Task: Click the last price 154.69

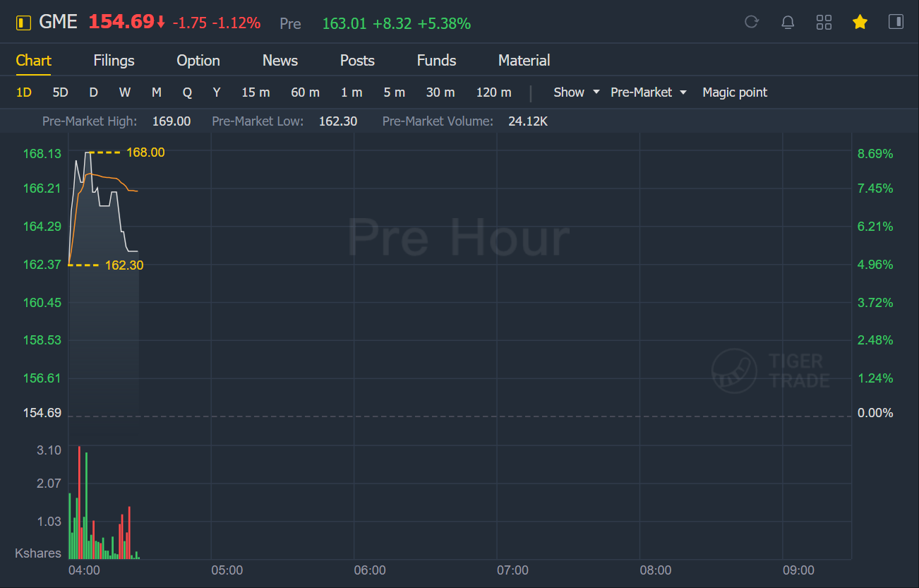Action: tap(121, 23)
